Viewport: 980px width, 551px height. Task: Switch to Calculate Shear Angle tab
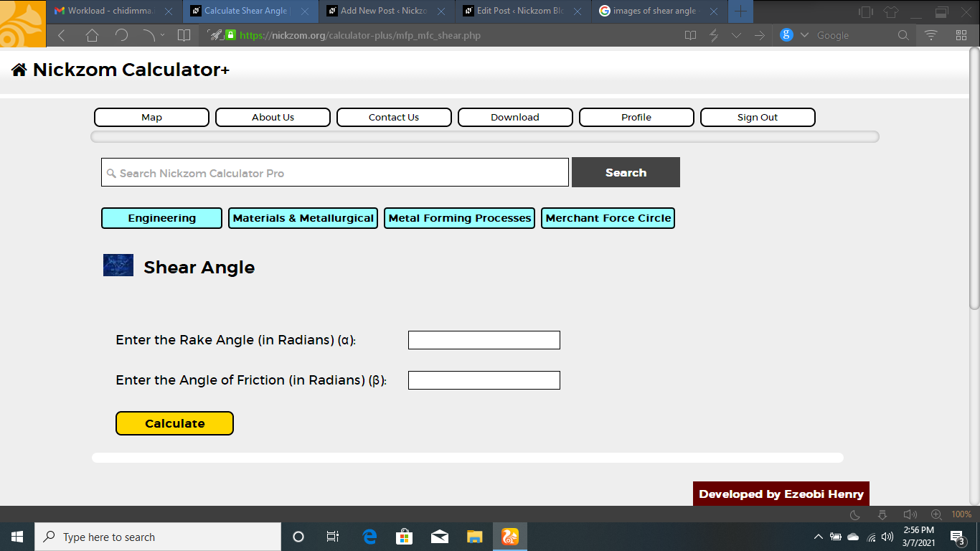click(251, 11)
